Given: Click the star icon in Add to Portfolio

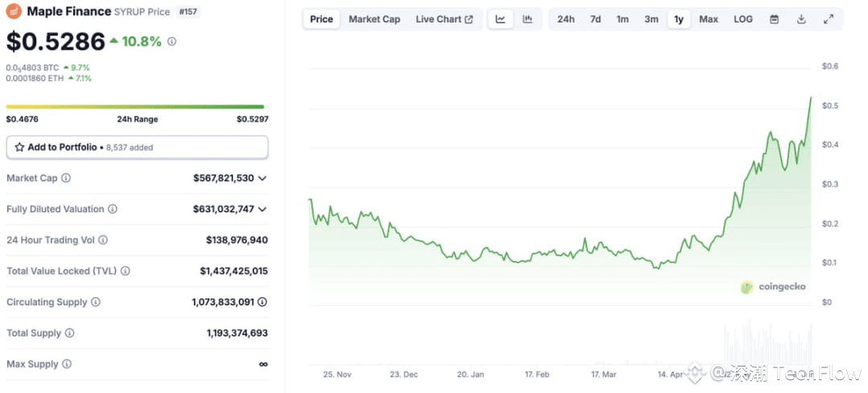Looking at the screenshot, I should click(x=19, y=148).
